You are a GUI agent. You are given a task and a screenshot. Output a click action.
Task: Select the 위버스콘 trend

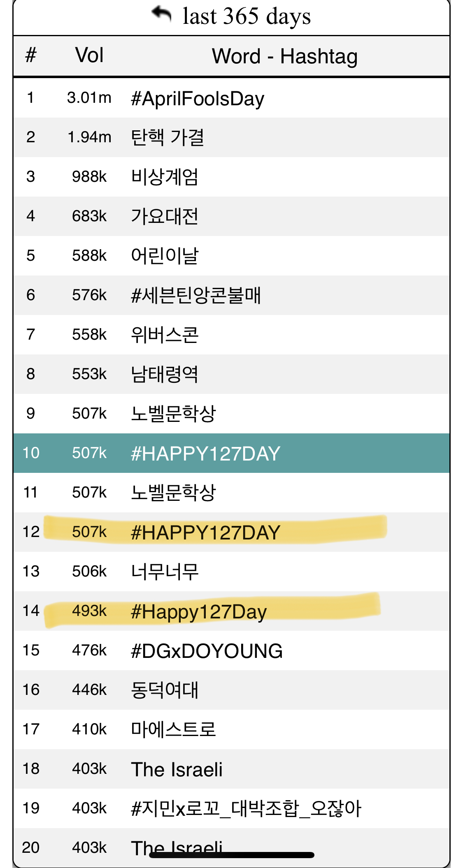[x=231, y=335]
